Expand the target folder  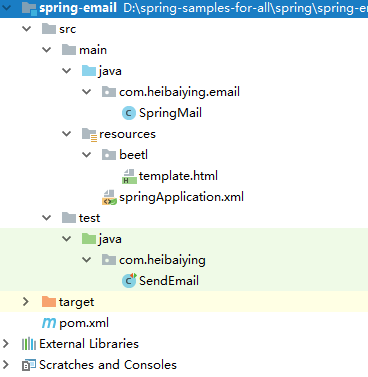coord(26,302)
